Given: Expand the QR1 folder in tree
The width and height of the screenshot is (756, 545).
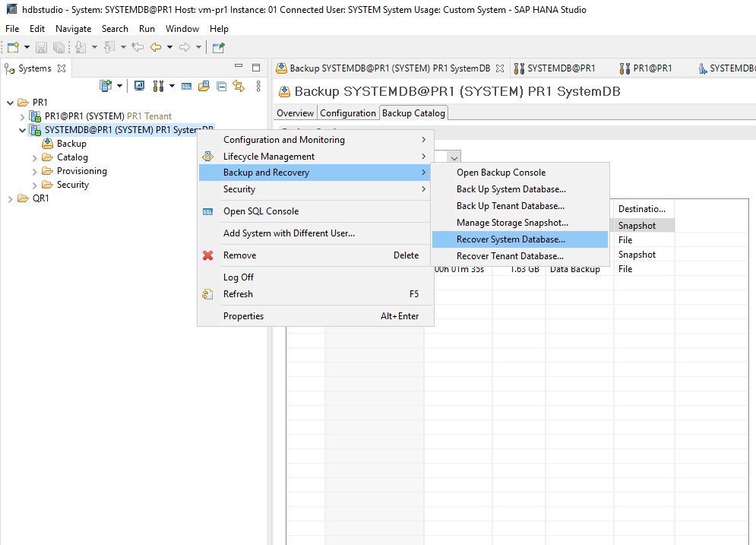Looking at the screenshot, I should click(10, 198).
